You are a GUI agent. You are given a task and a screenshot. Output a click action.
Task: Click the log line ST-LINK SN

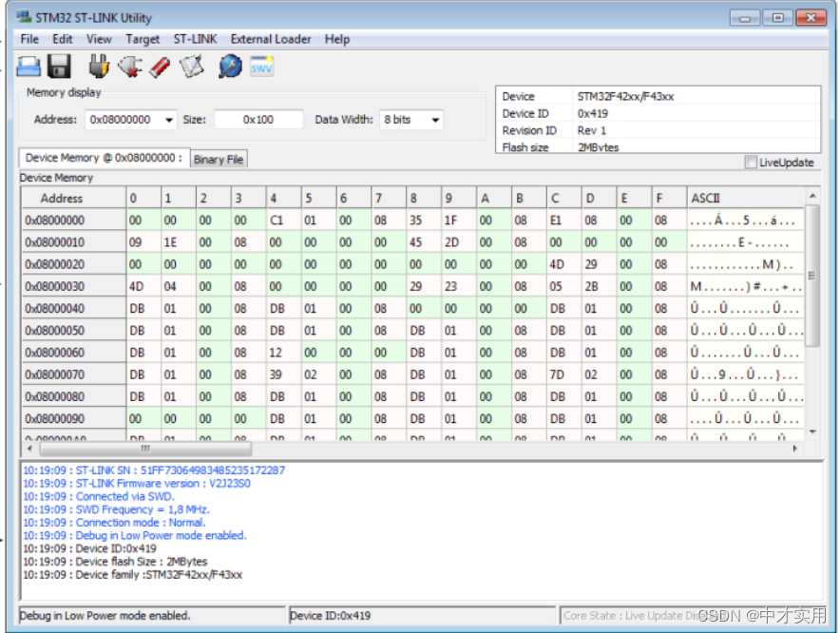click(x=154, y=470)
